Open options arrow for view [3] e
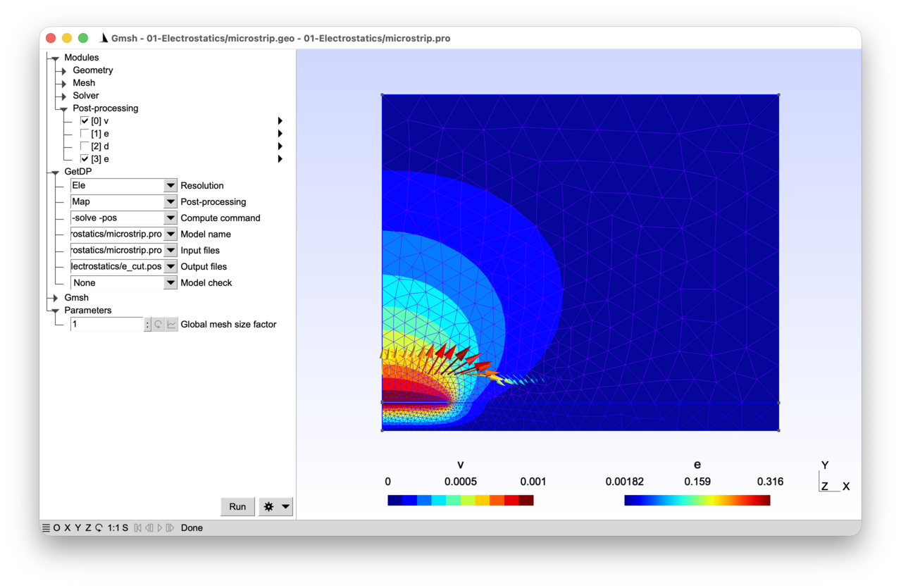Viewport: 901px width, 588px height. click(280, 159)
